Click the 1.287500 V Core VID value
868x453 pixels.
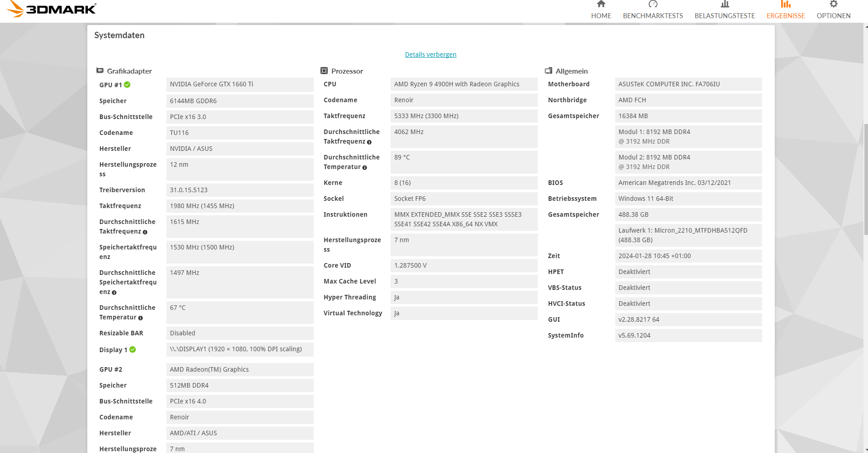point(464,265)
